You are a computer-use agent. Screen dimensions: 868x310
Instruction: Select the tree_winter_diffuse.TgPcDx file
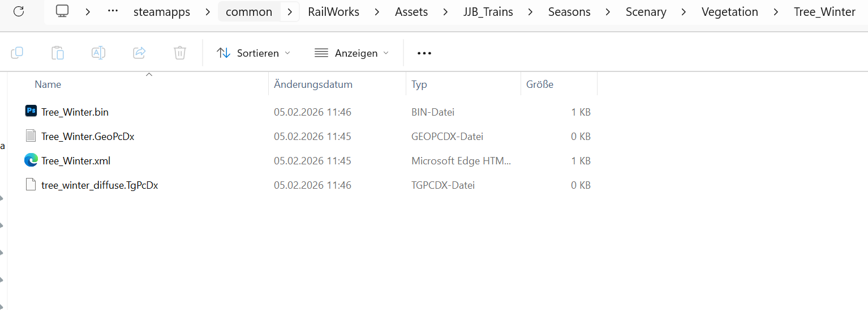point(100,185)
